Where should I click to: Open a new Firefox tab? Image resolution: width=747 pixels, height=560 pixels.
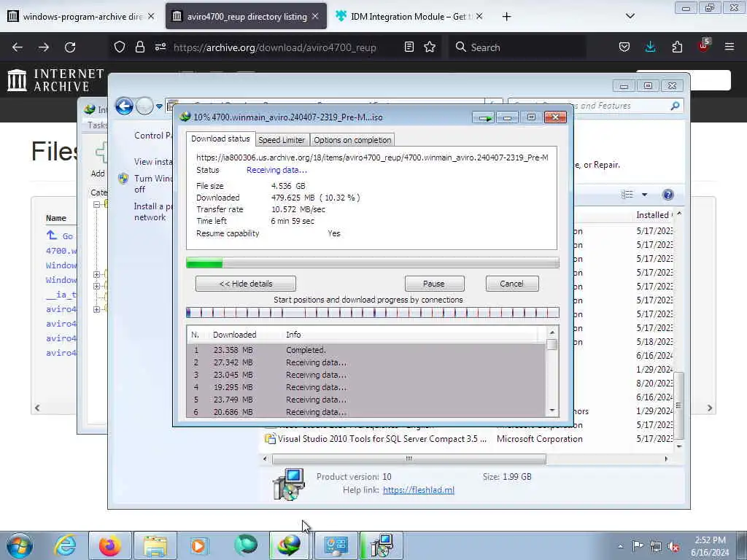tap(506, 17)
